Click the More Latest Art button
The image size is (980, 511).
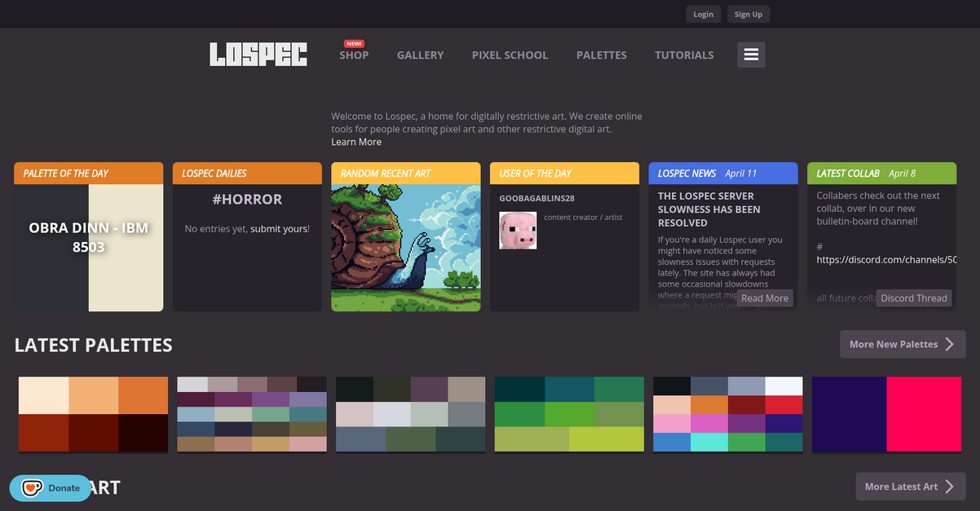(911, 487)
